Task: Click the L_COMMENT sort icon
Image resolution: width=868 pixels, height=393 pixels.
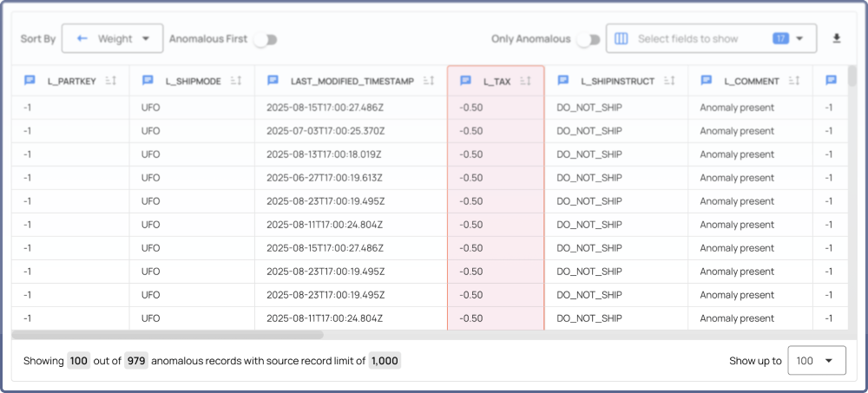Action: (x=794, y=81)
